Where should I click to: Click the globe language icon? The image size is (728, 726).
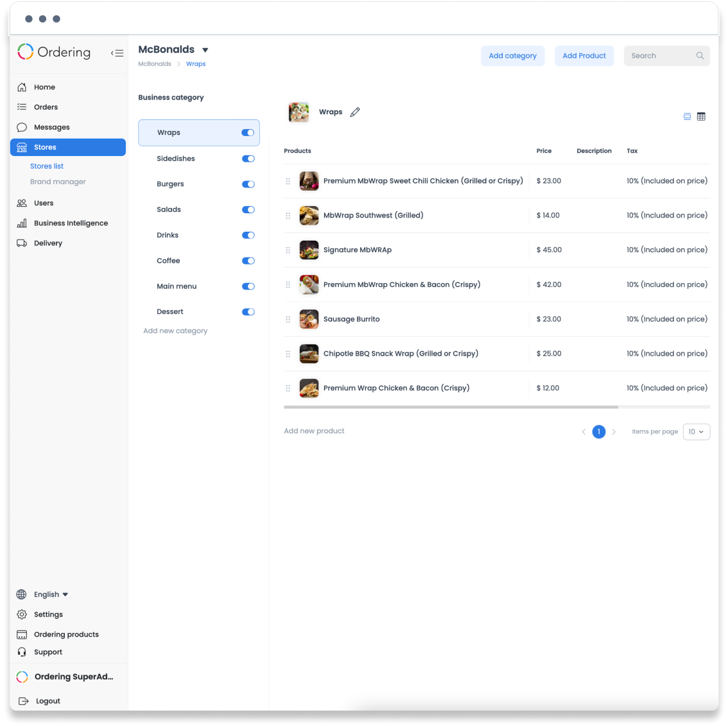pyautogui.click(x=21, y=594)
